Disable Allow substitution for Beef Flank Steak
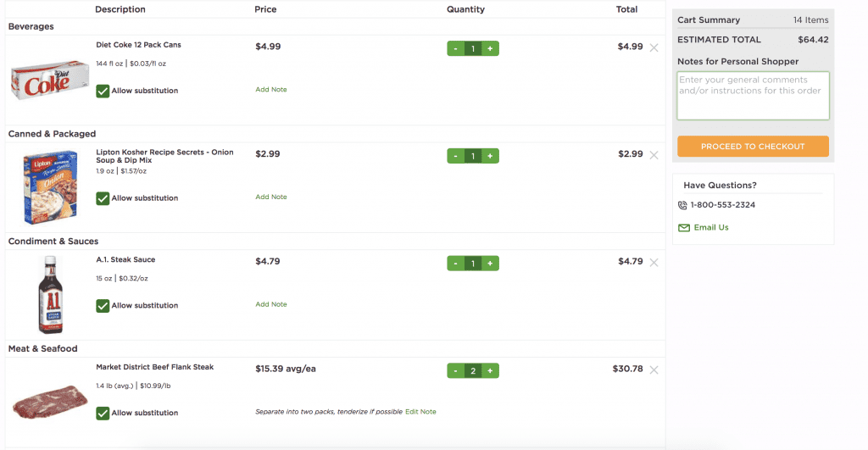Viewport: 868px width, 450px height. 103,413
